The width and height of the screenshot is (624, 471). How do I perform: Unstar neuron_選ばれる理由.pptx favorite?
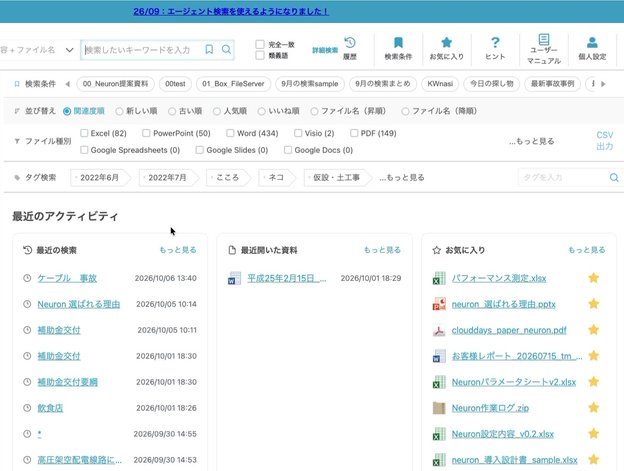593,304
